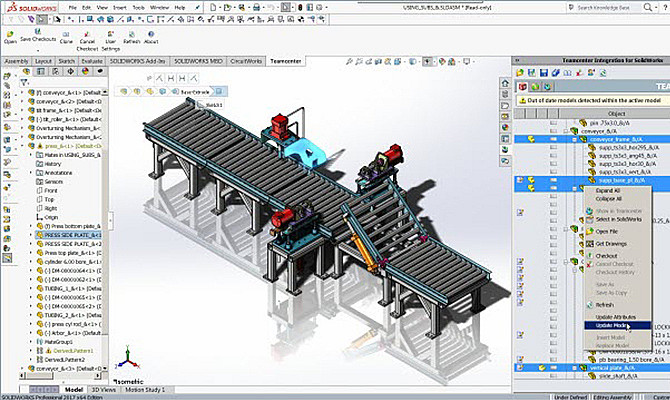Toggle the checkbox for the pin .75x3.0 row
The width and height of the screenshot is (670, 400).
[553, 123]
